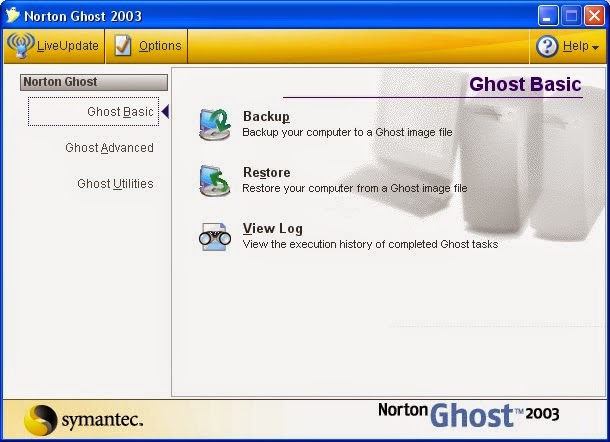Click the Norton Ghost title bar icon
The image size is (610, 442).
pos(12,15)
